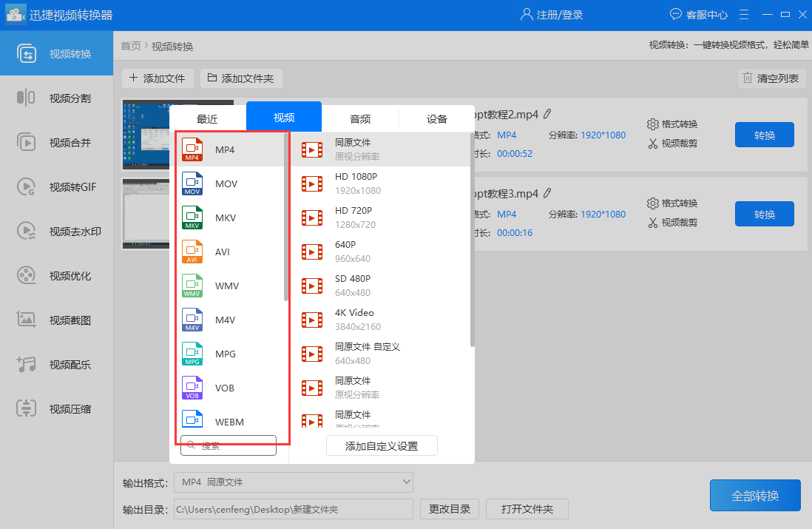The width and height of the screenshot is (812, 529).
Task: Choose the SD 480P 640x480 preset
Action: [381, 286]
